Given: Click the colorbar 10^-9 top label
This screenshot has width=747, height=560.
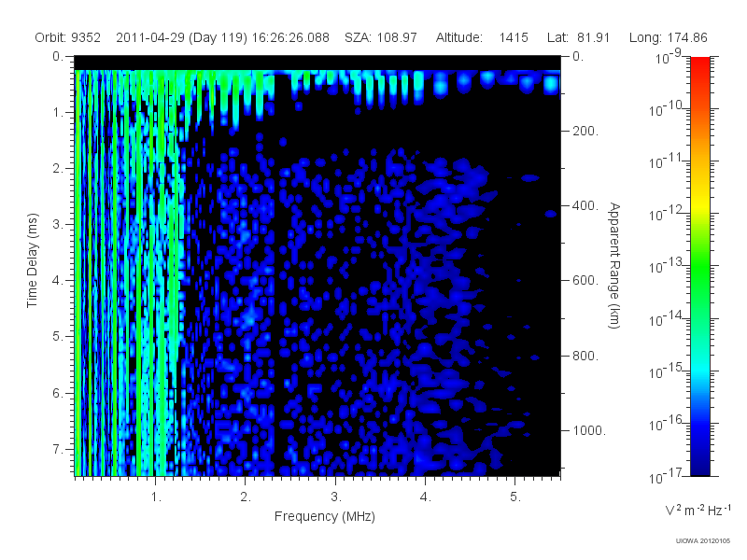Looking at the screenshot, I should pos(669,58).
